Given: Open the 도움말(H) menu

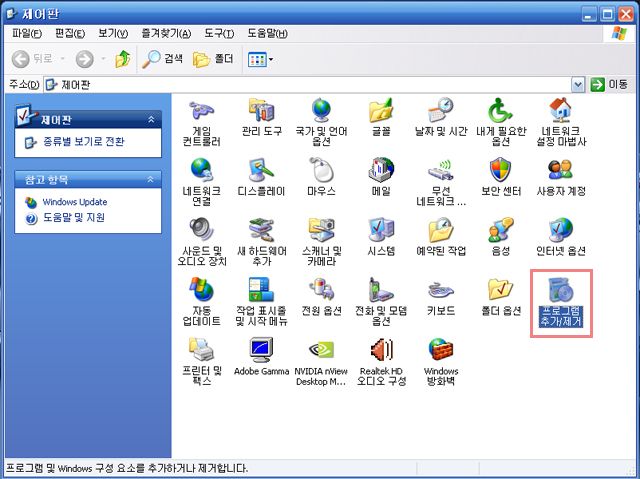Looking at the screenshot, I should point(267,33).
